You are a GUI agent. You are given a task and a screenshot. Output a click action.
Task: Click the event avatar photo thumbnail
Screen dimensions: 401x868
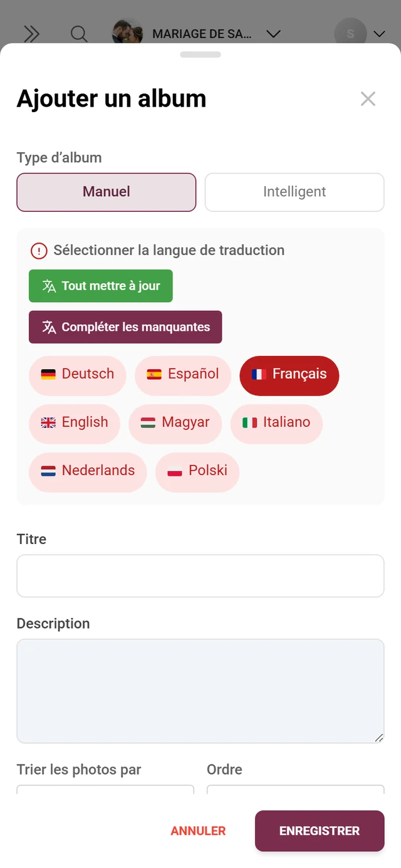127,33
